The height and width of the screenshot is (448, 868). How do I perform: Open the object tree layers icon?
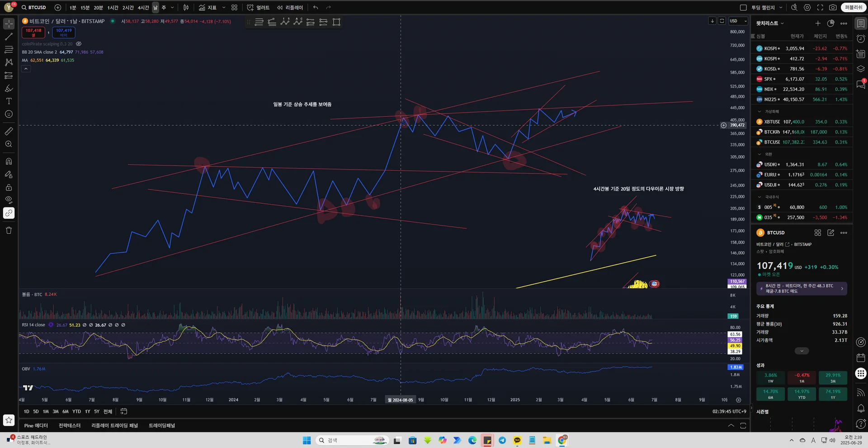[861, 69]
